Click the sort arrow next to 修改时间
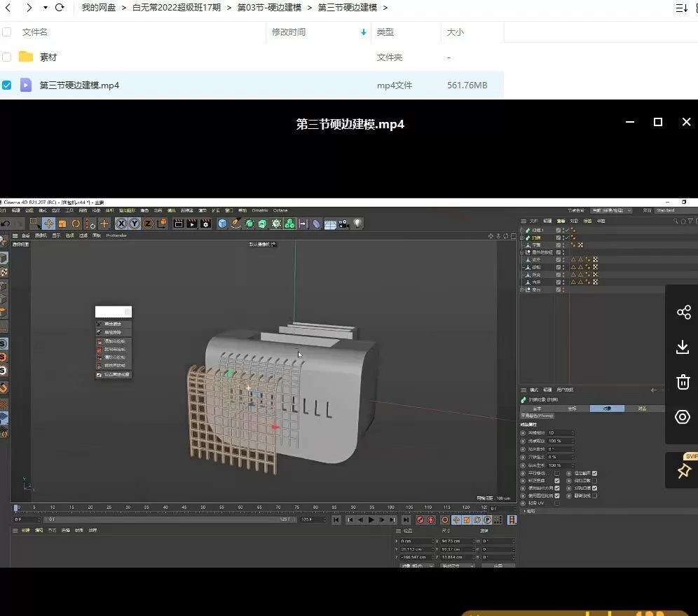 (363, 32)
